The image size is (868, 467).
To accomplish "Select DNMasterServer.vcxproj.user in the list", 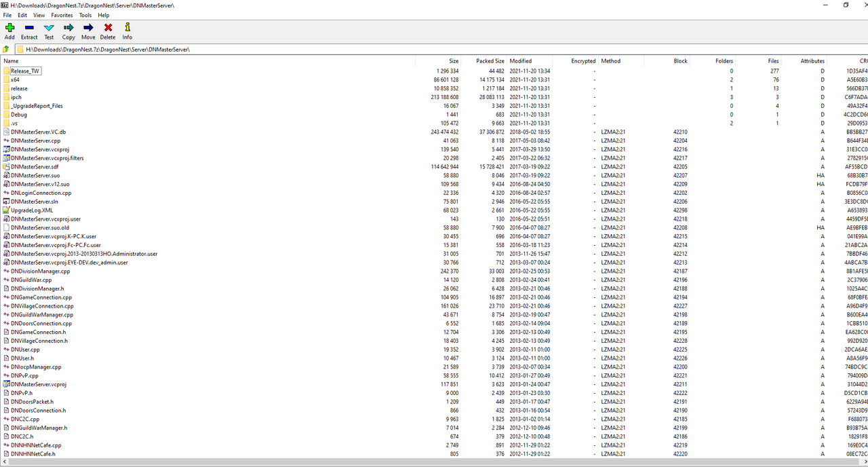I will click(45, 219).
